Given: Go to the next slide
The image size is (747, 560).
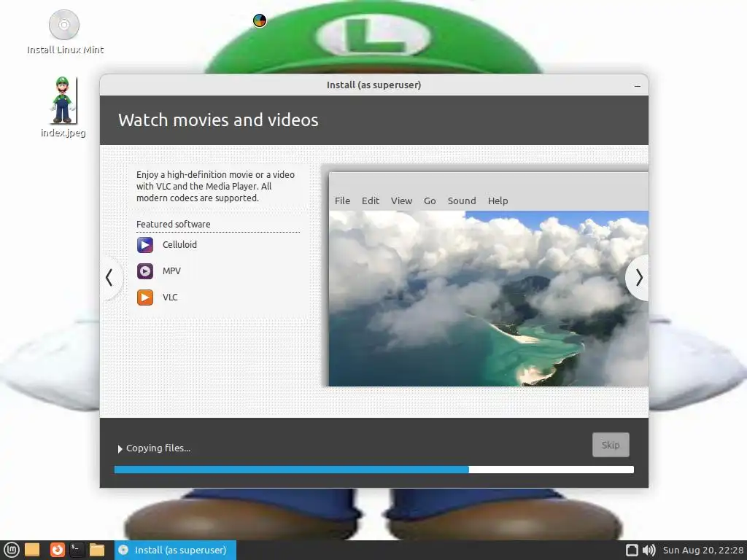Looking at the screenshot, I should coord(639,278).
